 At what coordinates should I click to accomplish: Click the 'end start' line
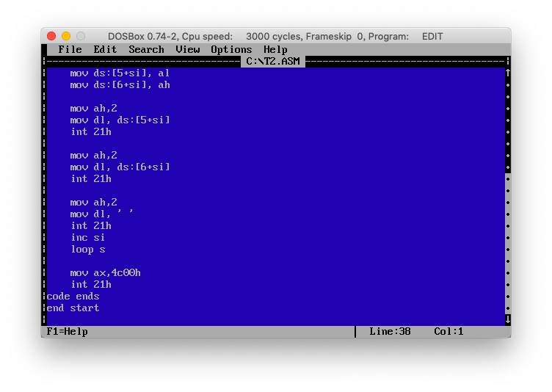(x=73, y=308)
